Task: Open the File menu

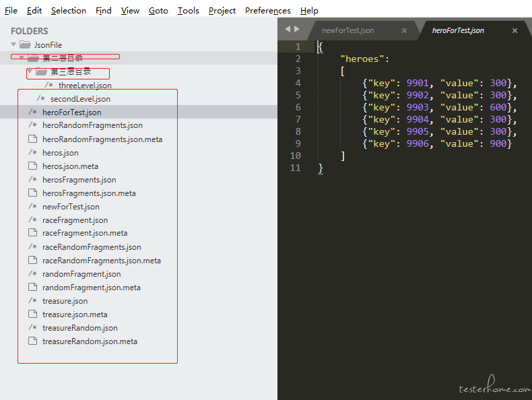Action: coord(11,11)
